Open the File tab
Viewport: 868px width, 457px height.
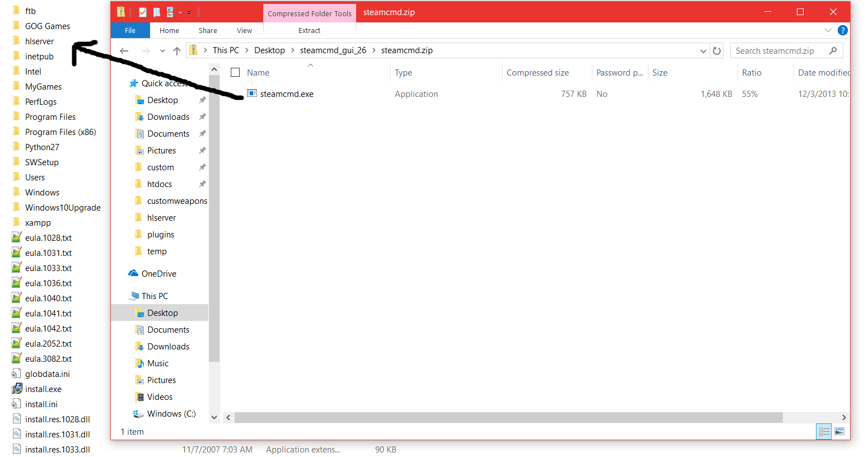pos(130,30)
